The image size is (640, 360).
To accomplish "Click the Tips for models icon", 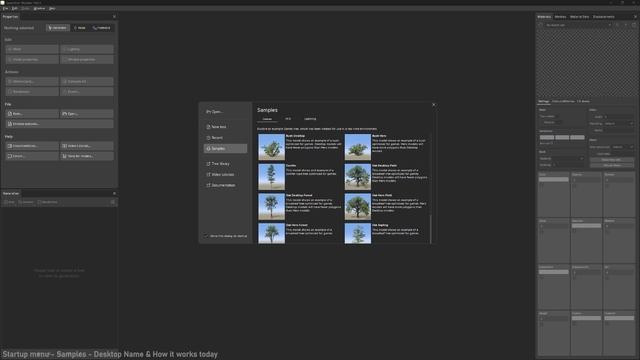I will [64, 156].
